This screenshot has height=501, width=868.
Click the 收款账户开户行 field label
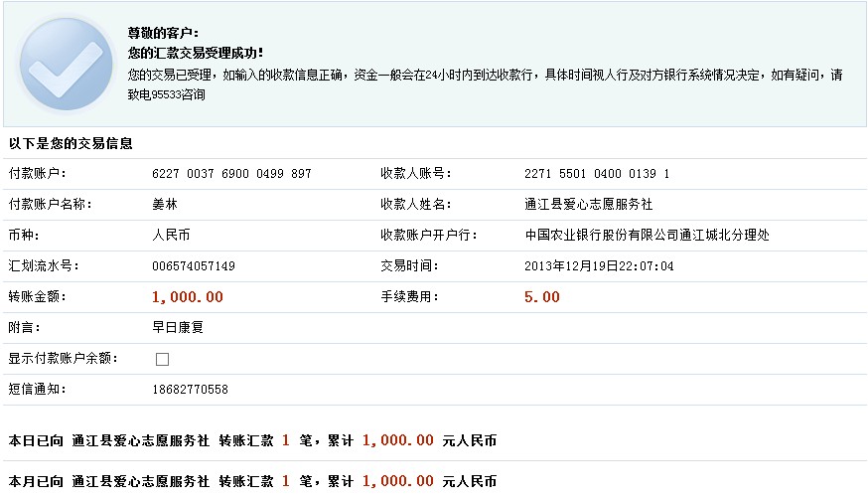point(430,236)
